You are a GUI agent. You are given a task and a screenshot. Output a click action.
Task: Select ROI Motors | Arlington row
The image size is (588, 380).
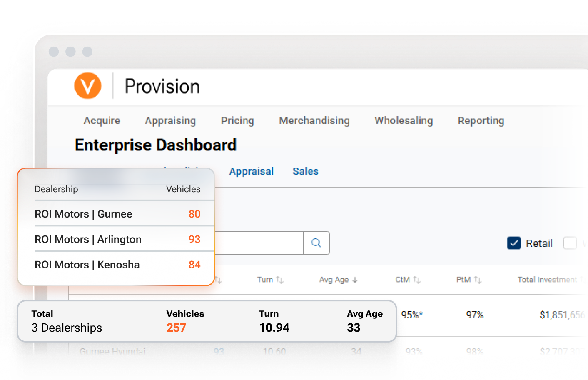click(x=117, y=239)
